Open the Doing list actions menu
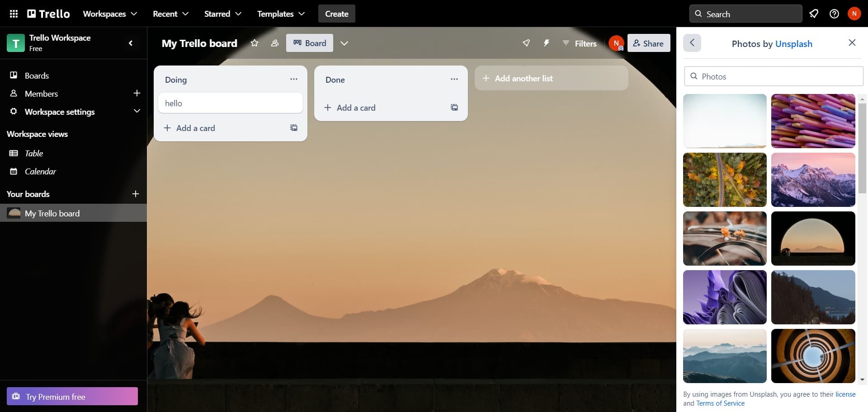Screen dimensions: 868x412 [x=294, y=79]
